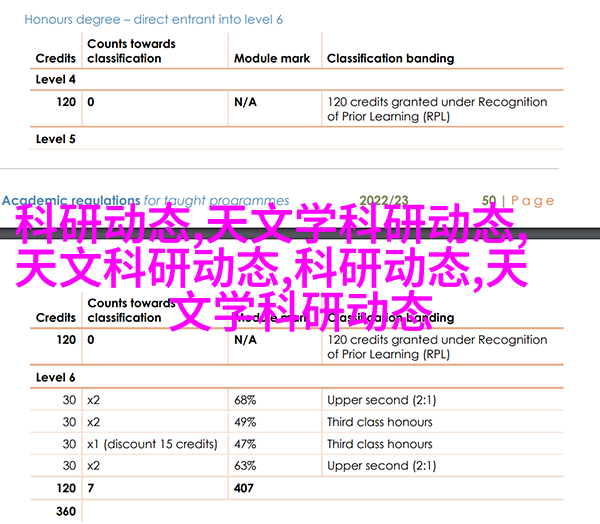Click the 'Upper second (2:1)' cell beside 68%
Screen dimensions: 600x524
[380, 400]
